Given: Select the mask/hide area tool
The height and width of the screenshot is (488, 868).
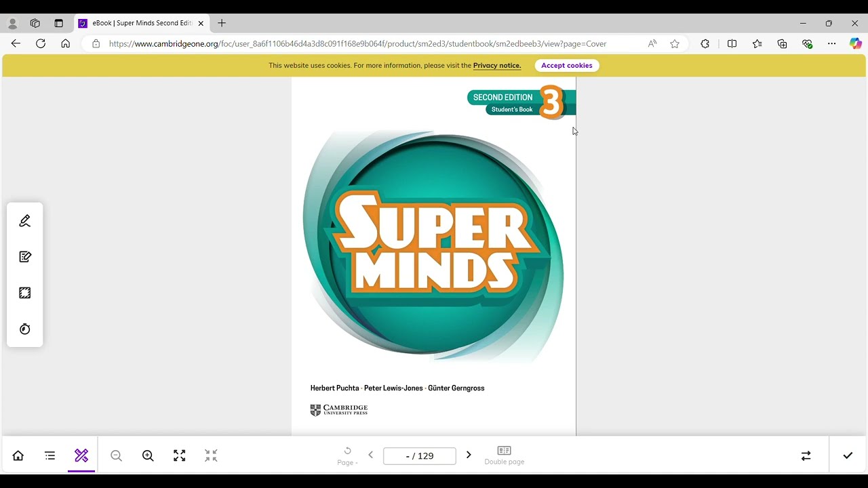Looking at the screenshot, I should coord(25,293).
